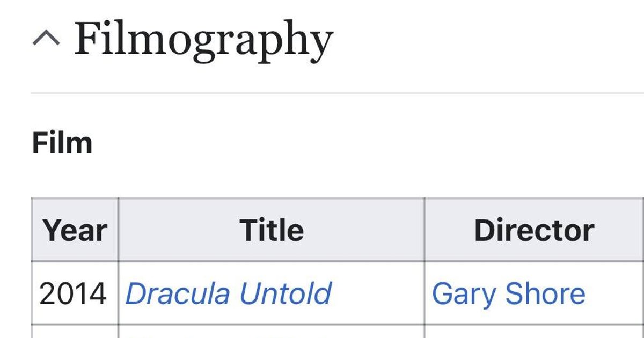Open the Gary Shore director link
Image resolution: width=644 pixels, height=338 pixels.
pyautogui.click(x=508, y=293)
